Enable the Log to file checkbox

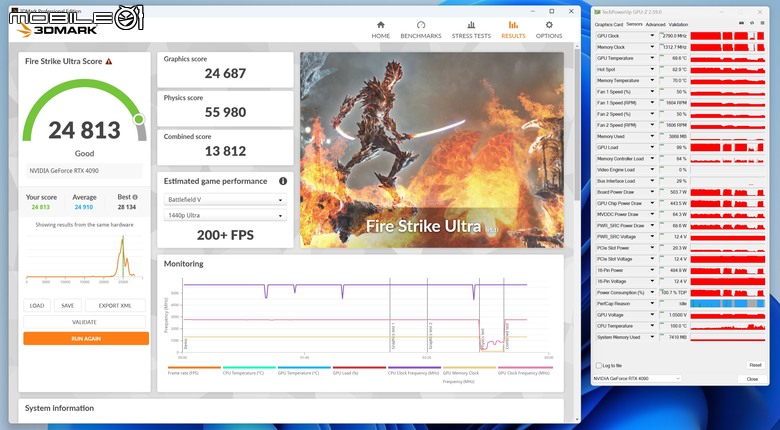point(599,365)
